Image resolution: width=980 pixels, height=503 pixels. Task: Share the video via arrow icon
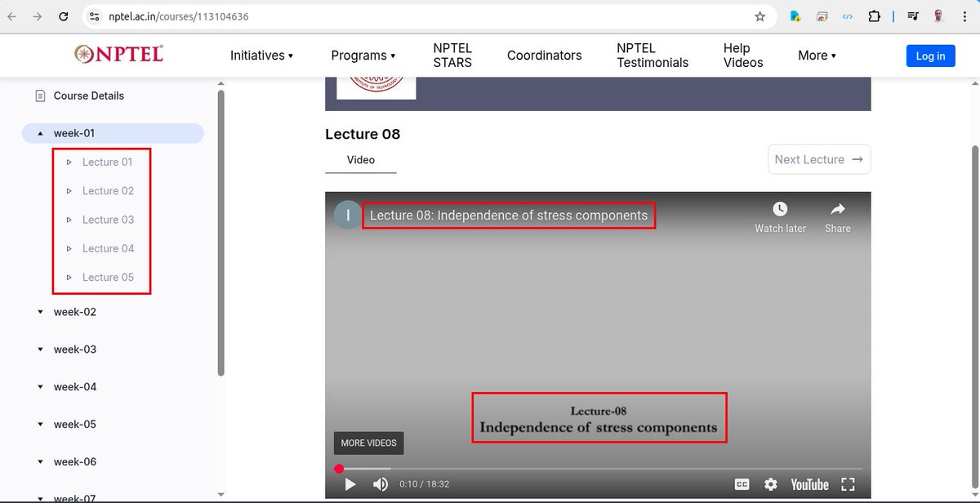coord(838,209)
